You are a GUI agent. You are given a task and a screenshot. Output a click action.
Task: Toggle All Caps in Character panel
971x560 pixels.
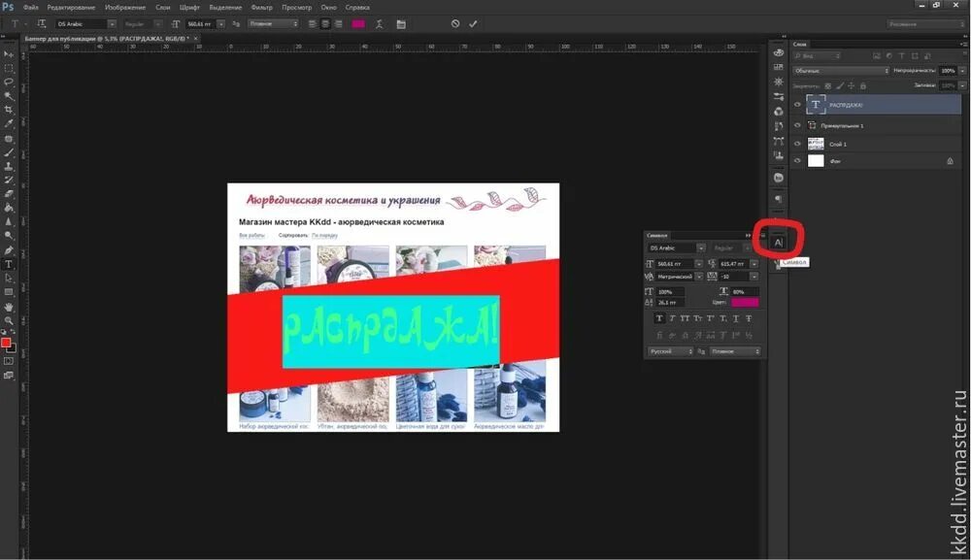pyautogui.click(x=685, y=318)
